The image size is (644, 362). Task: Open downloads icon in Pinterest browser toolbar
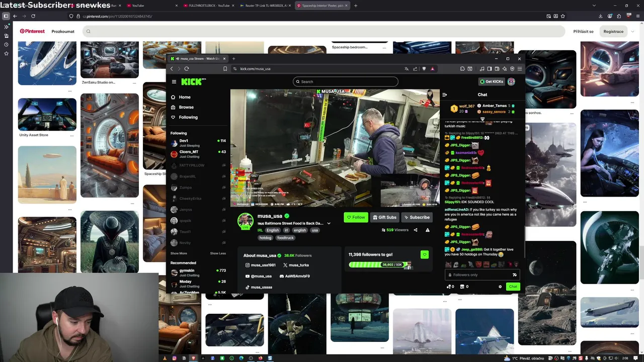pyautogui.click(x=600, y=16)
